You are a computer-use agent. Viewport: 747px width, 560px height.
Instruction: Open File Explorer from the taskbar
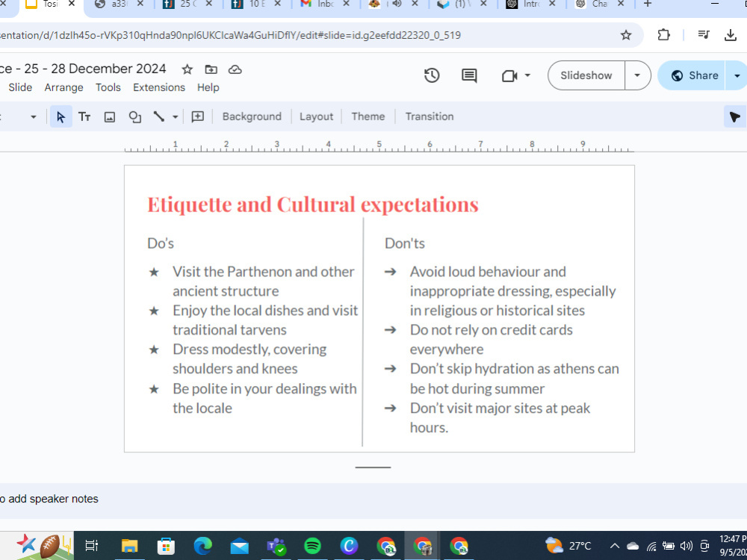pos(129,546)
